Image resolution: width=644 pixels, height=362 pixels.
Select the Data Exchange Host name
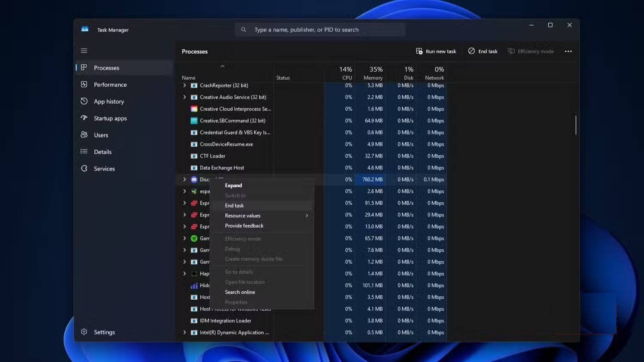(222, 168)
